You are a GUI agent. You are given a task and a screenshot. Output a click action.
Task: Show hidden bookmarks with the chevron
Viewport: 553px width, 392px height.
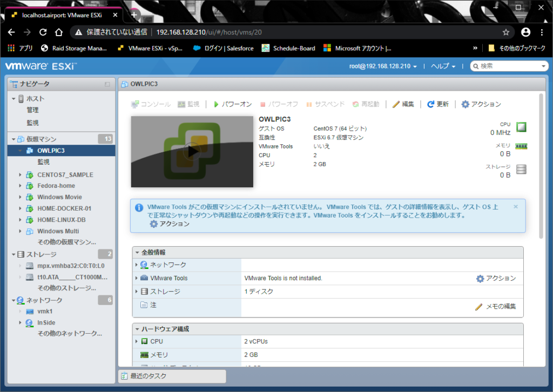[x=475, y=48]
